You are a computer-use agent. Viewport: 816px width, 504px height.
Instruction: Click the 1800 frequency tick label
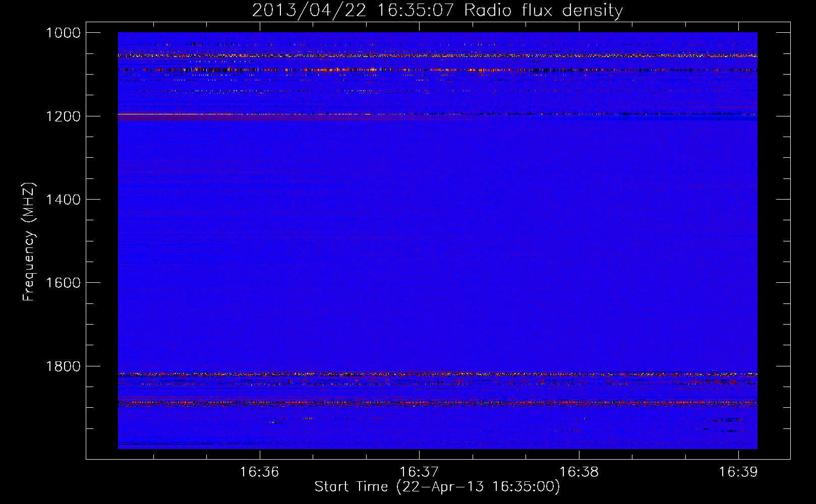coord(64,366)
